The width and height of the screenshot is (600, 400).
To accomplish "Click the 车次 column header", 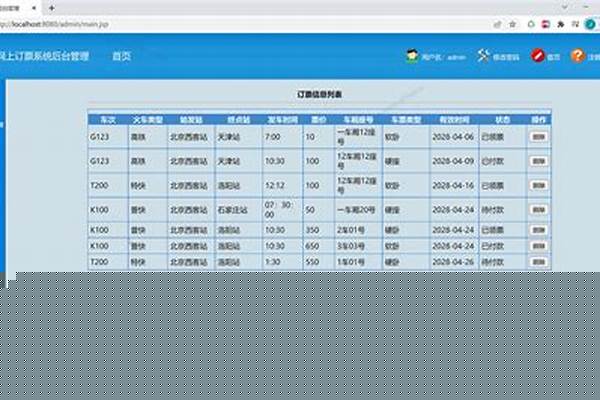I will coord(108,120).
